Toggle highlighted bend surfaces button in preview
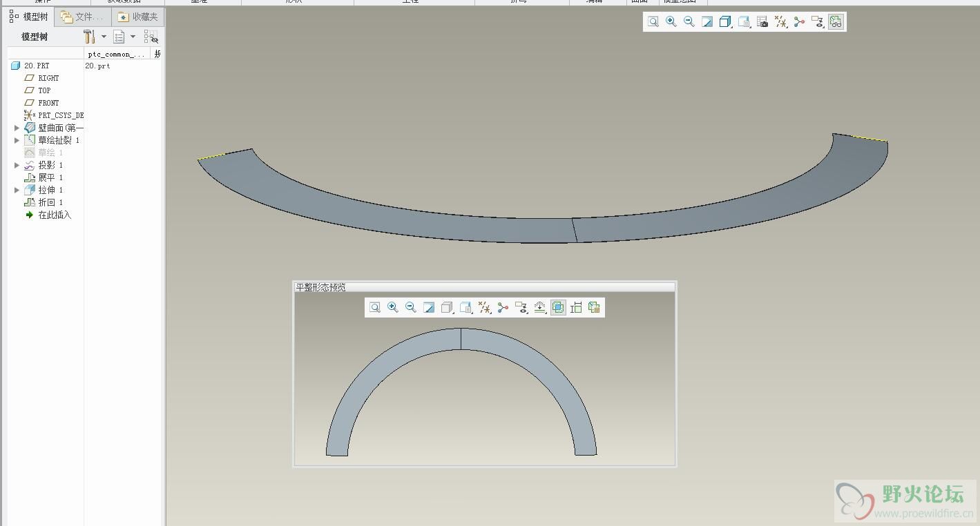Screen dimensions: 980x526 [558, 308]
